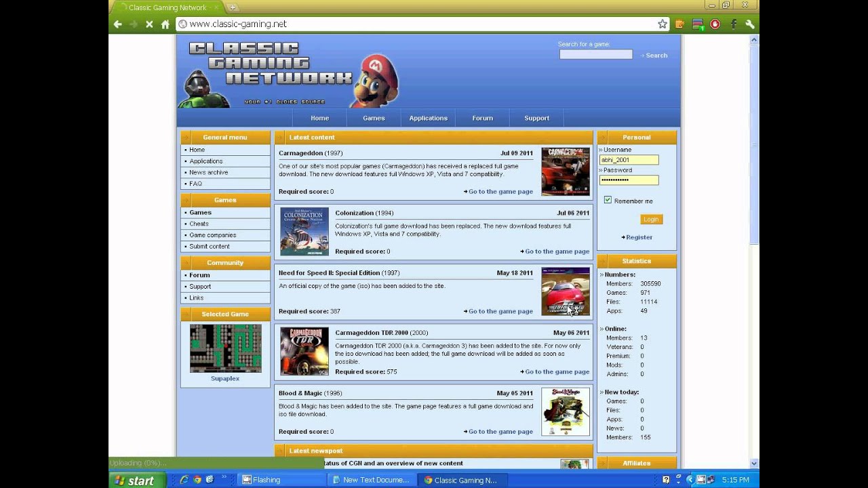Stop page loading with the X icon
868x488 pixels.
[149, 24]
